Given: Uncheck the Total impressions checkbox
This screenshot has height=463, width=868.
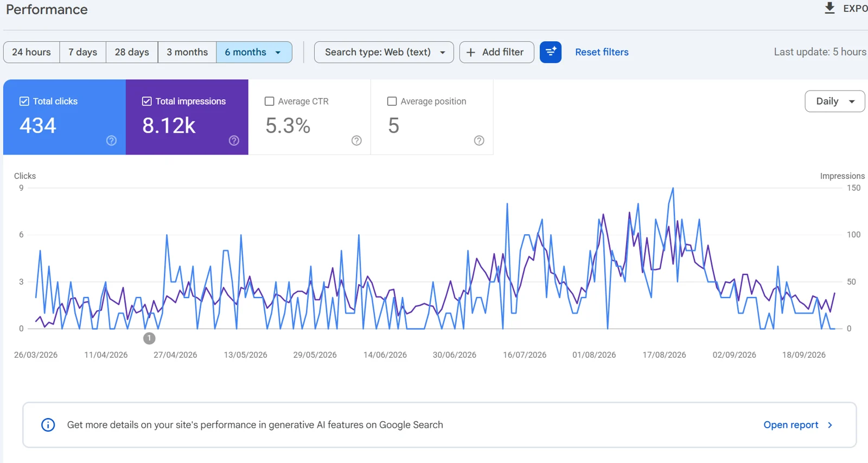Looking at the screenshot, I should coord(147,101).
